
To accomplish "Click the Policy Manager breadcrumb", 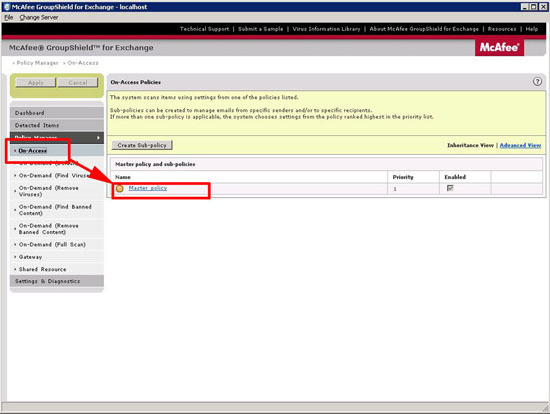I will click(x=37, y=63).
